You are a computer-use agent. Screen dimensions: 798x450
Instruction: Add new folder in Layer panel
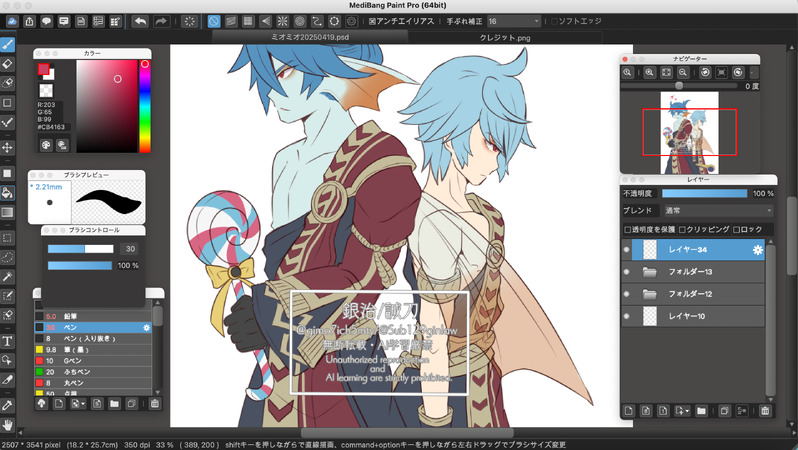(x=701, y=411)
